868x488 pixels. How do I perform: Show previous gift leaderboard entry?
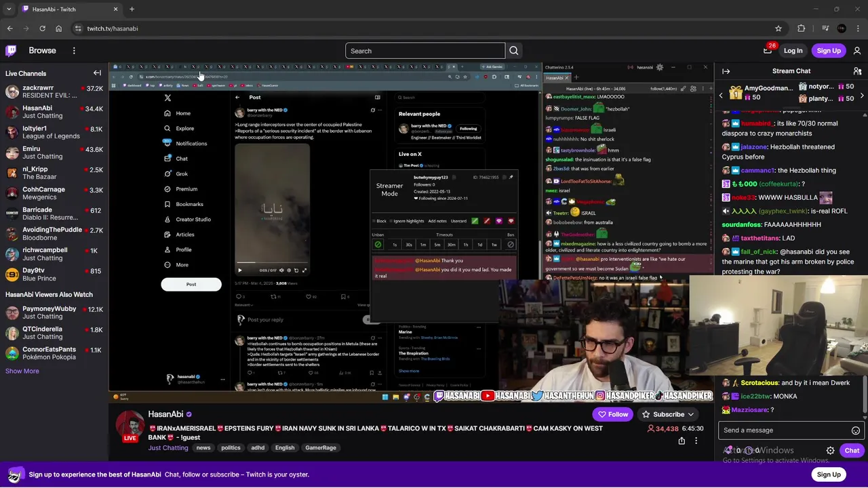[721, 96]
